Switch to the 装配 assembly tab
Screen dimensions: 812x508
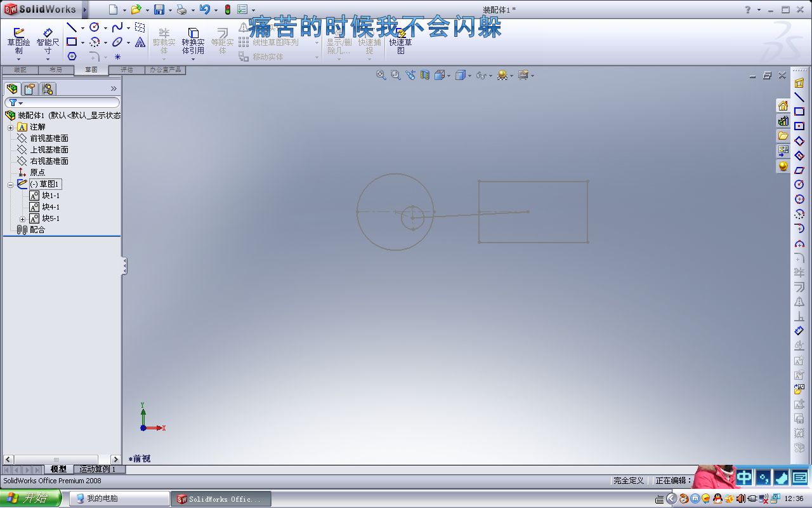[x=20, y=70]
